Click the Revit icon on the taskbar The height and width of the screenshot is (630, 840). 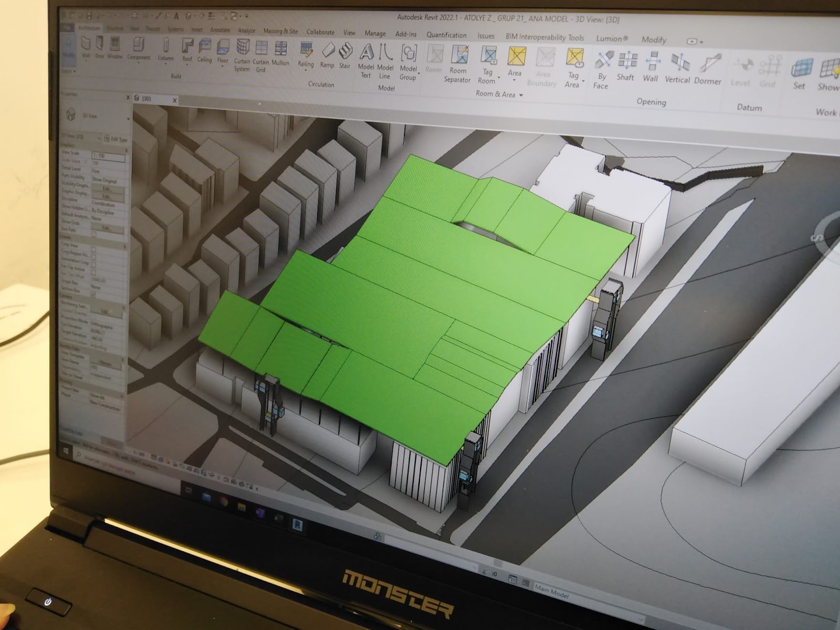click(x=298, y=524)
